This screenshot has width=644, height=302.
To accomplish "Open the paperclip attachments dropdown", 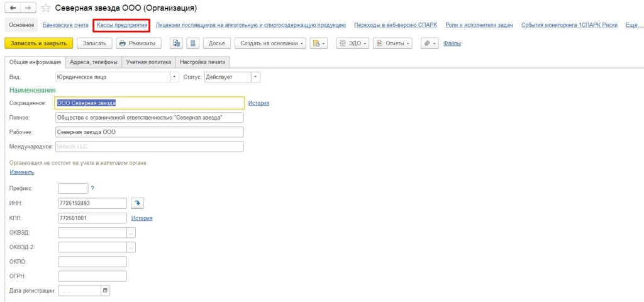I will point(429,43).
